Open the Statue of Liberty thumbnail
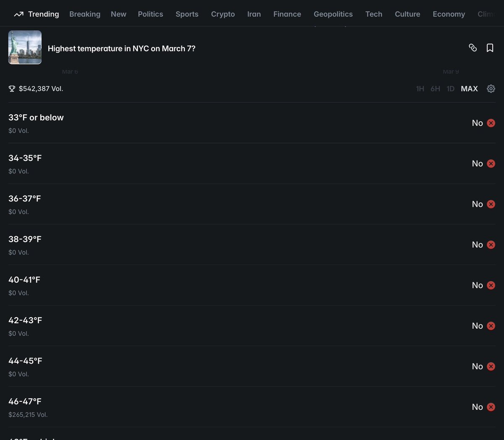 tap(25, 47)
